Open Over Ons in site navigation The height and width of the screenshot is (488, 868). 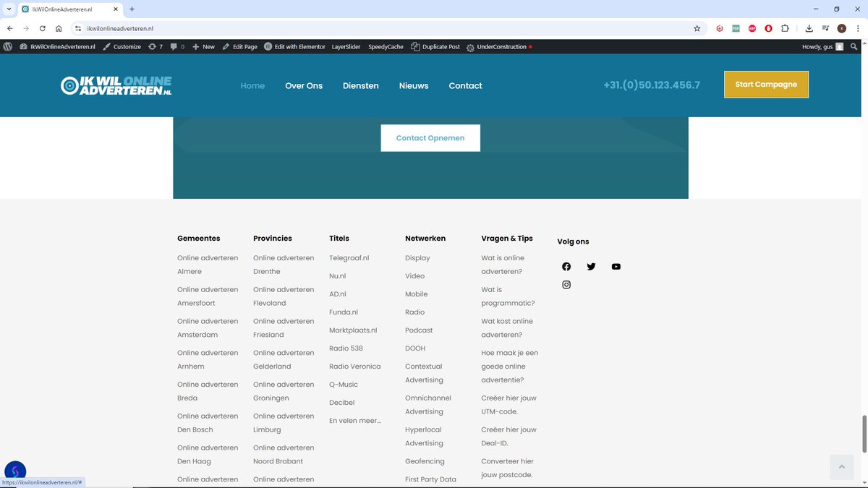tap(304, 85)
